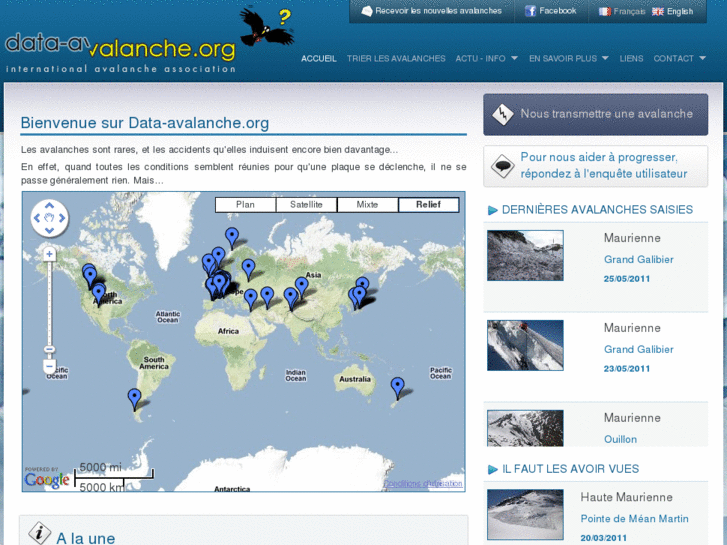The image size is (727, 545).
Task: Open thumbnail for 23/05/2011 Grand Galibier avalanche
Action: click(525, 346)
